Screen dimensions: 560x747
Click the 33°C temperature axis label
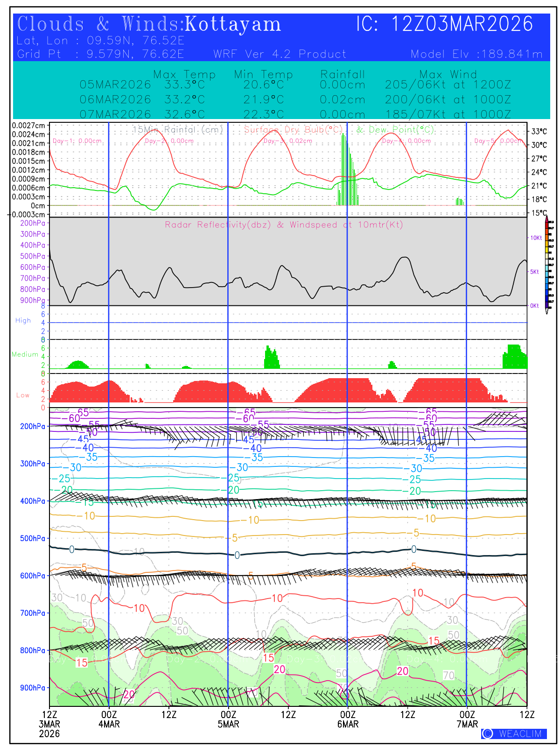click(x=539, y=131)
